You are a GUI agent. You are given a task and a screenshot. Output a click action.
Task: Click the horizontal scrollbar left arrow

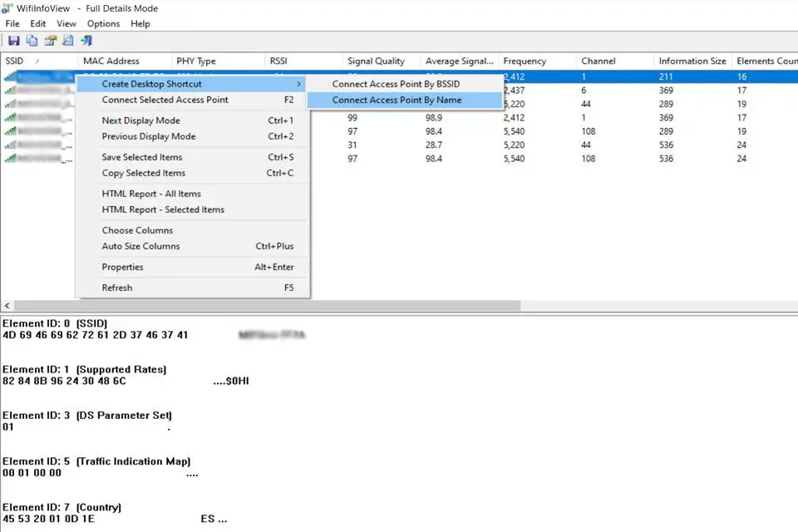coord(7,305)
